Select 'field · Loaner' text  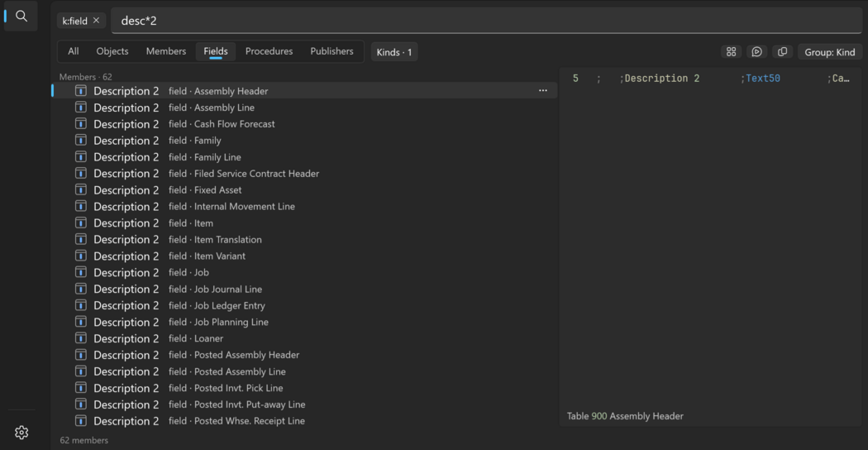point(196,338)
